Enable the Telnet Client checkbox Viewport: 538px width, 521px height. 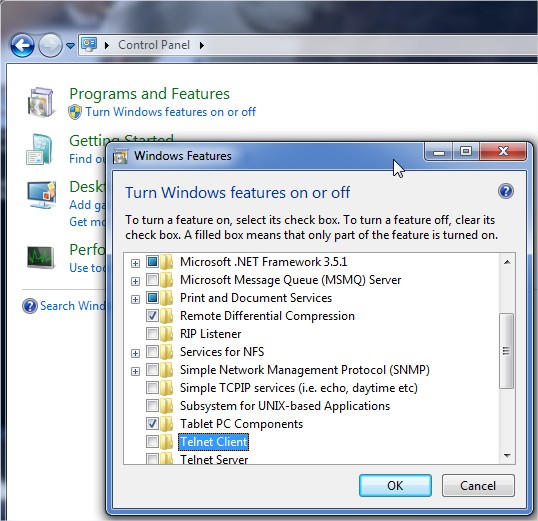pyautogui.click(x=152, y=442)
